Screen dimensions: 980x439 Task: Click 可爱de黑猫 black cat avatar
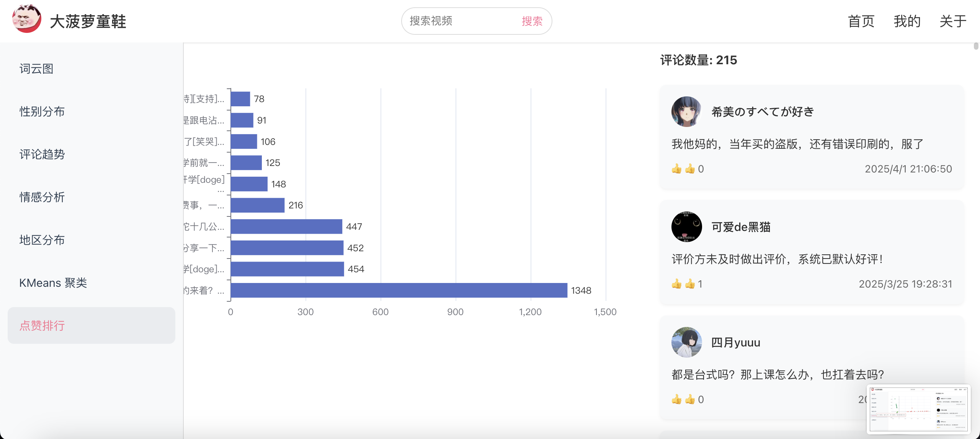click(x=686, y=227)
